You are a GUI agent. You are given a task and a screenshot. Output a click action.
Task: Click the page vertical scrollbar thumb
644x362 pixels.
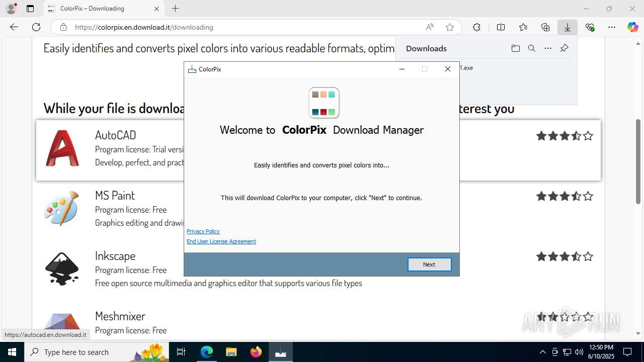(x=638, y=161)
